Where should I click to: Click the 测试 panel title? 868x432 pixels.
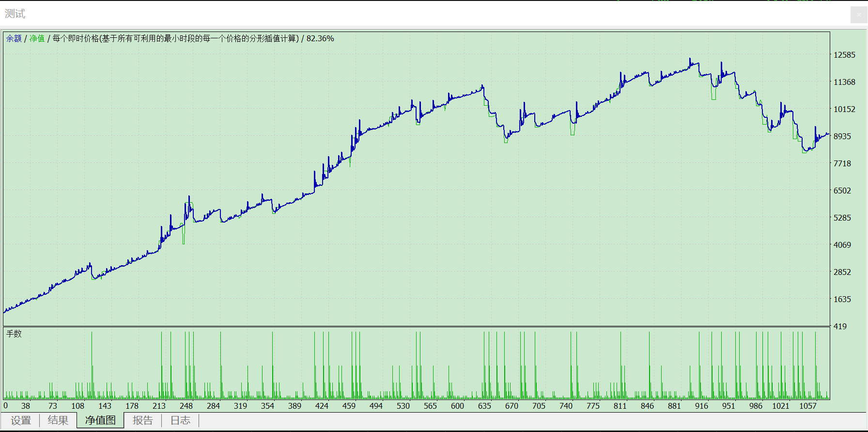pos(15,14)
